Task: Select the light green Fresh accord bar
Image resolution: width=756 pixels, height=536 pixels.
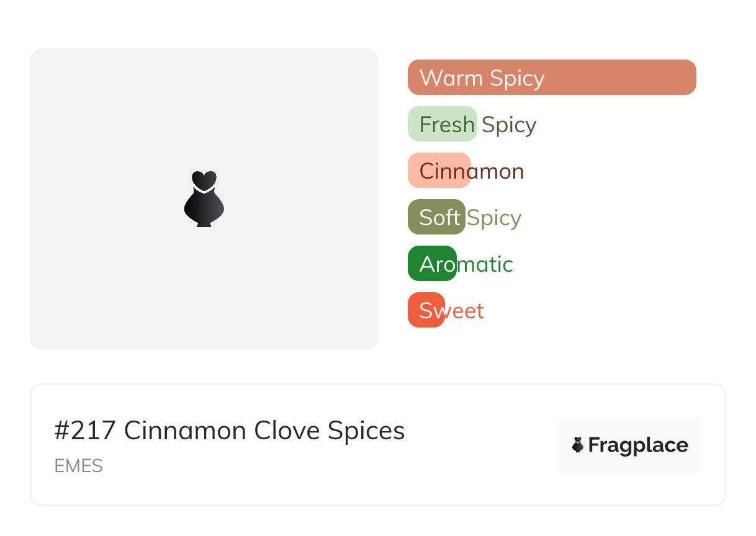Action: [442, 124]
